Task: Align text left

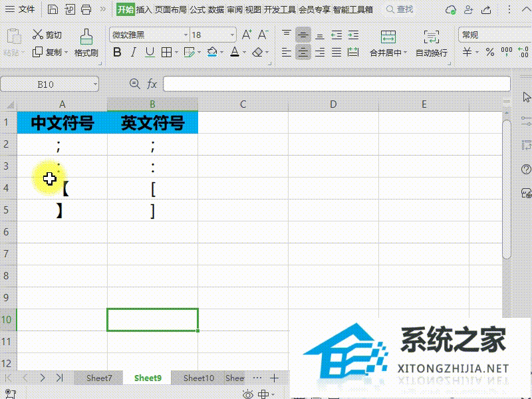Action: [287, 53]
